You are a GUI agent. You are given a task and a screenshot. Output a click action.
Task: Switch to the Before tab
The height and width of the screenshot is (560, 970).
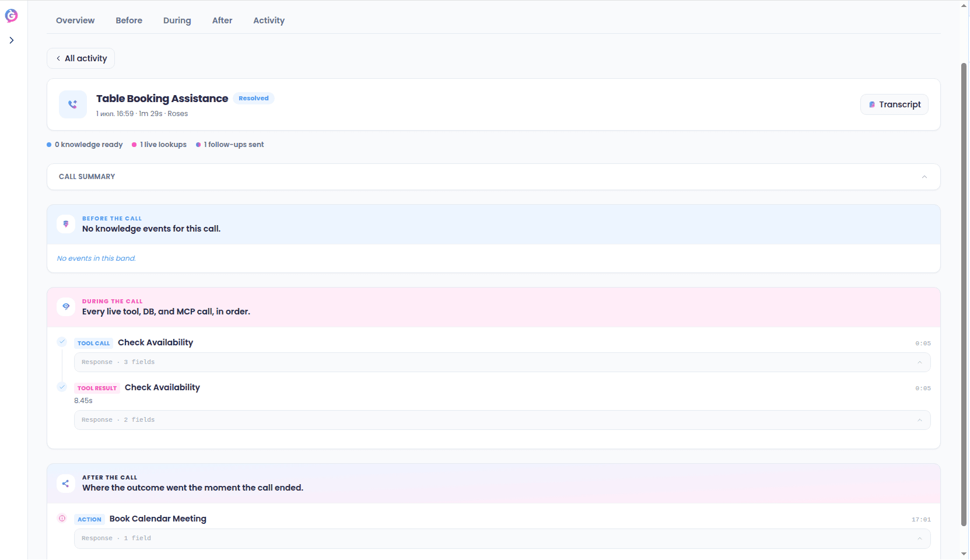pos(129,20)
